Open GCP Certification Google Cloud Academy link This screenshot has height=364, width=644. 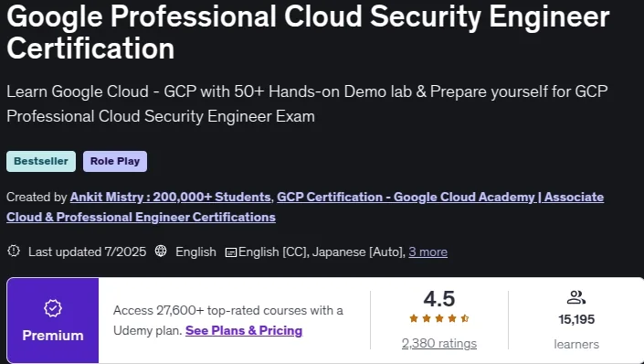pos(305,207)
